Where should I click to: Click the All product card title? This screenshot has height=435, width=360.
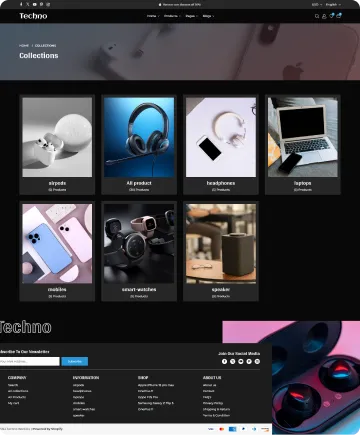pos(139,183)
